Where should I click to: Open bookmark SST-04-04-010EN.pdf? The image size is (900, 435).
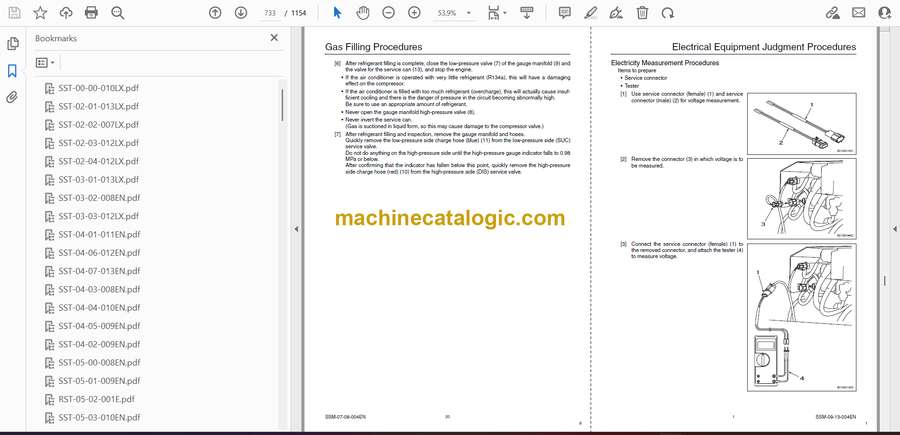[98, 308]
